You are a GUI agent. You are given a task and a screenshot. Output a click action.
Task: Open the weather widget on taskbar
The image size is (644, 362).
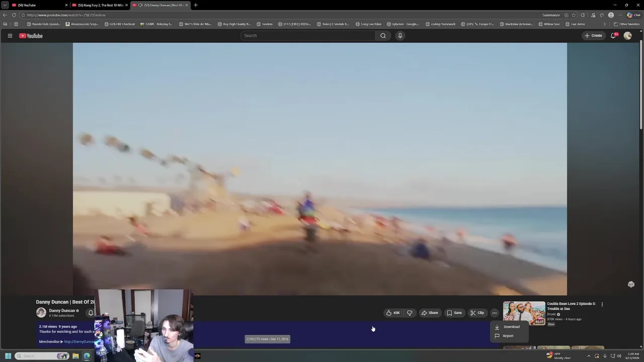click(x=558, y=356)
